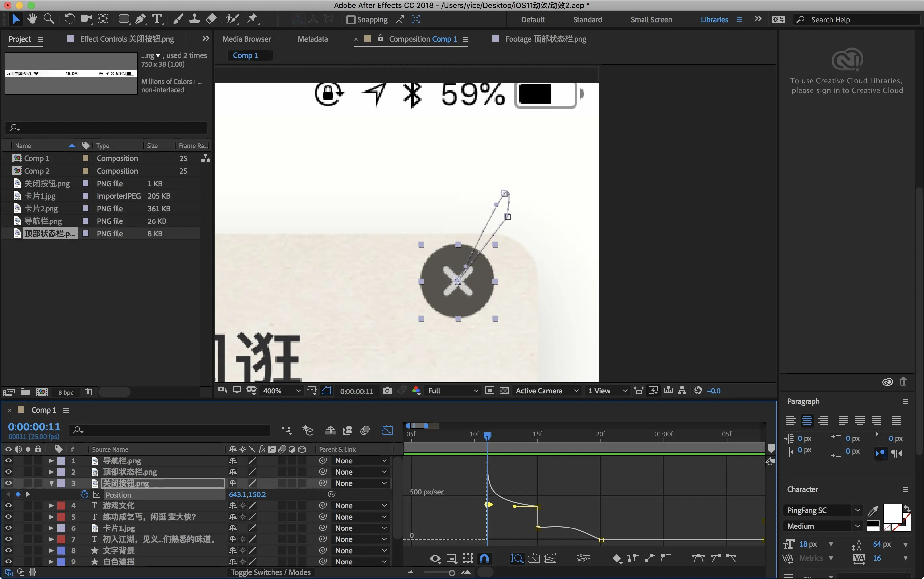Select the Puppet Pin tool
The width and height of the screenshot is (924, 579).
coord(253,19)
